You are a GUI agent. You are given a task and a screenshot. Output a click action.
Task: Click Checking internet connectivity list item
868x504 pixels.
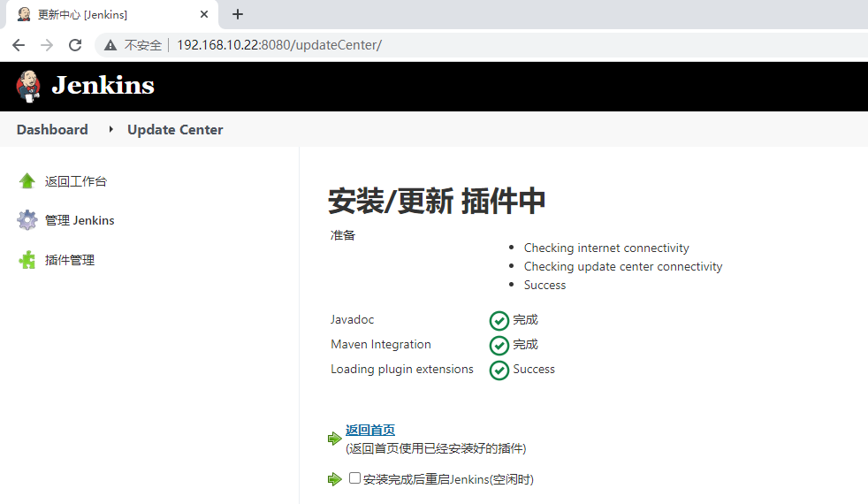tap(606, 248)
